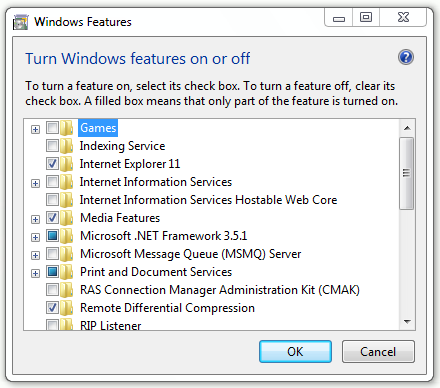
Task: Uncheck Remote Differential Compression
Action: pyautogui.click(x=52, y=308)
